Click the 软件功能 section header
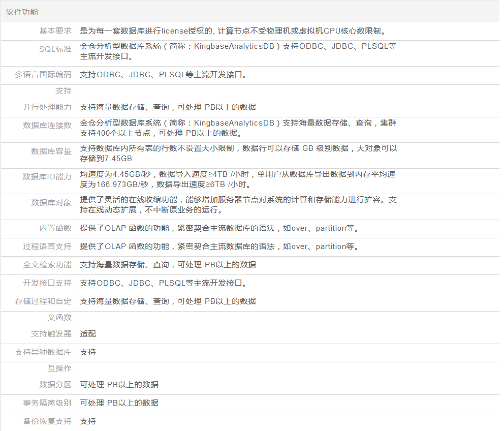504x431 pixels. [22, 12]
